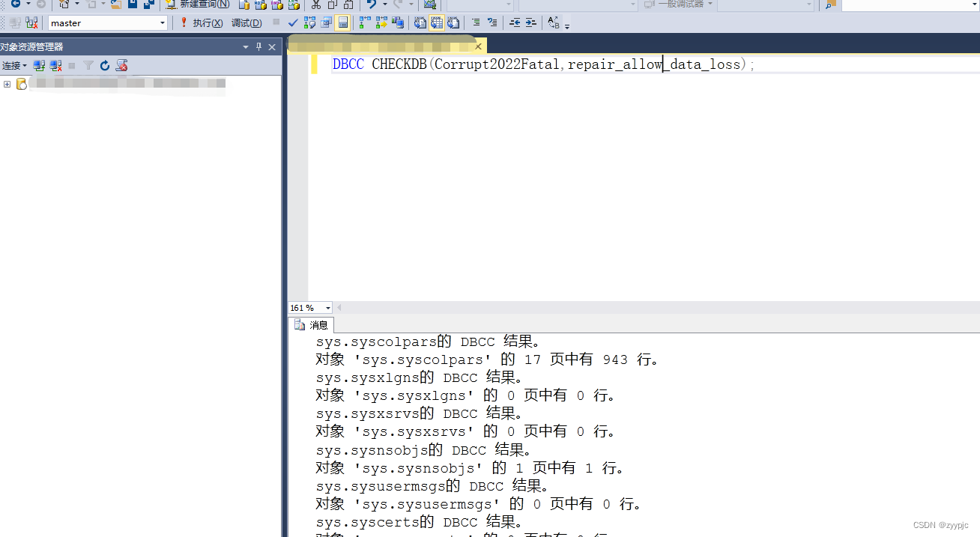Expand the server node in Object Explorer

click(7, 84)
